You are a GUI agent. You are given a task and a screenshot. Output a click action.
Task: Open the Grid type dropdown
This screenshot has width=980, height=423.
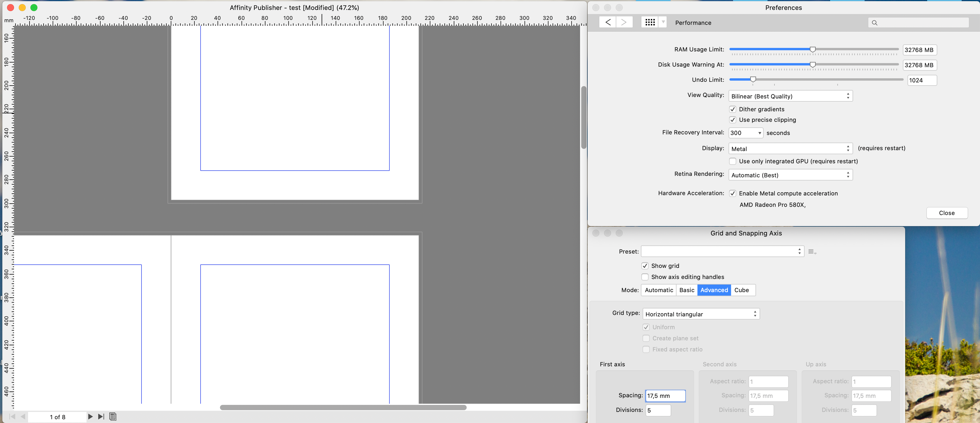pos(701,313)
